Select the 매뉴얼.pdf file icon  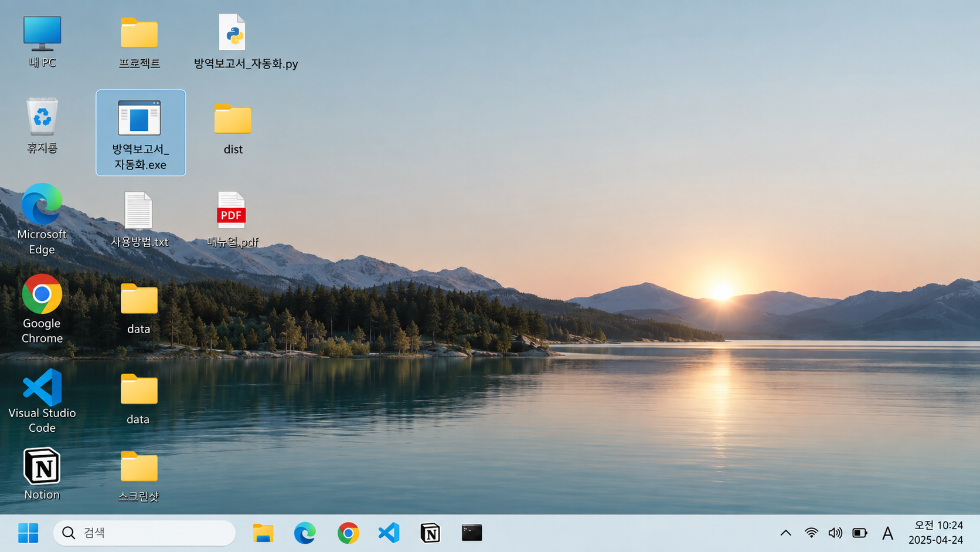point(232,219)
